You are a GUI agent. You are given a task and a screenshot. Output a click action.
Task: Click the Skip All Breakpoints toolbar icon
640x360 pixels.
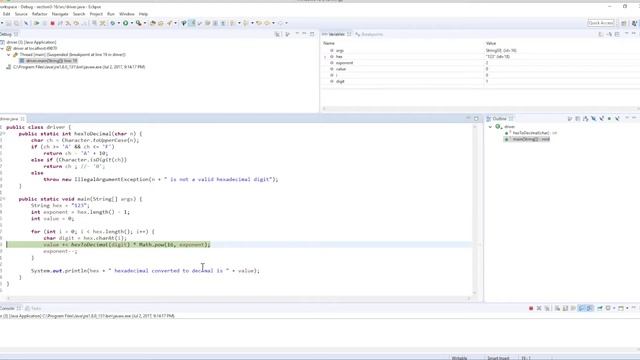point(26,23)
